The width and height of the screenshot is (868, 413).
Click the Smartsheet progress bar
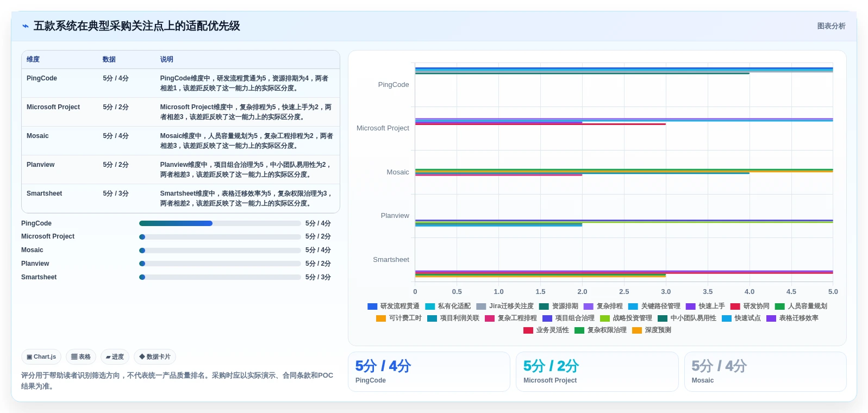coord(220,277)
